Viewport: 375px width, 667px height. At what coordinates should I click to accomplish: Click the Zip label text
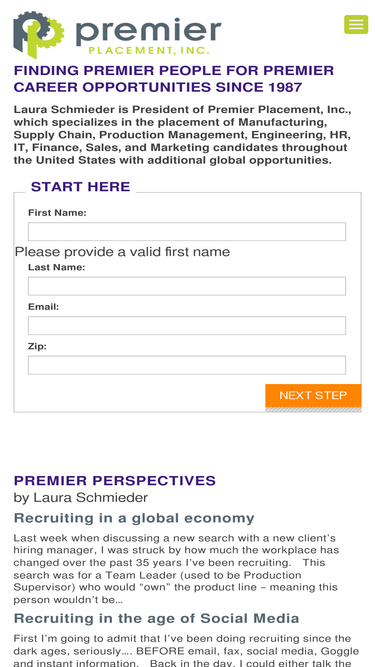point(37,347)
